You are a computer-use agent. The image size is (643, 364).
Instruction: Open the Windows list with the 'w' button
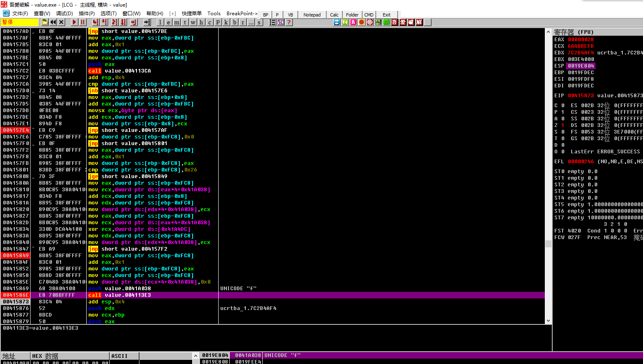coord(193,22)
